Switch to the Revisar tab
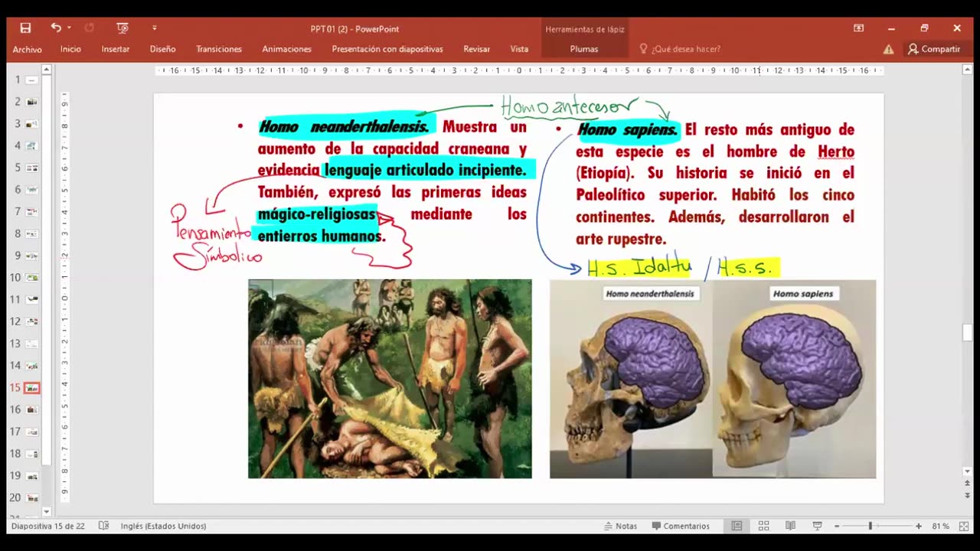980x551 pixels. [476, 49]
